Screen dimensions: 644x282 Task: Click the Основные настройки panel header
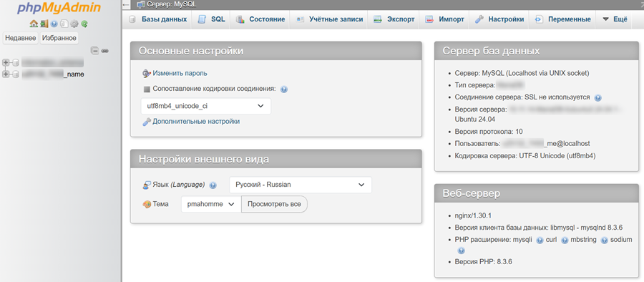coord(276,51)
